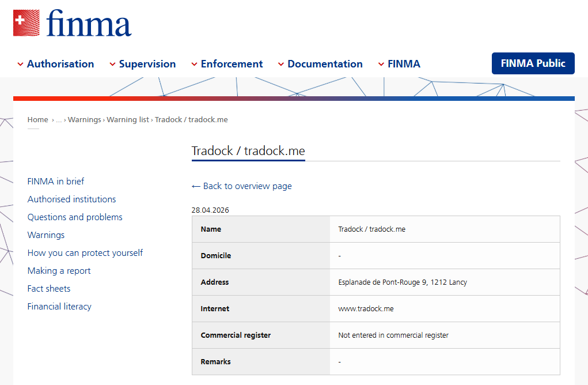The height and width of the screenshot is (385, 588).
Task: Open the Authorisation menu
Action: 60,64
